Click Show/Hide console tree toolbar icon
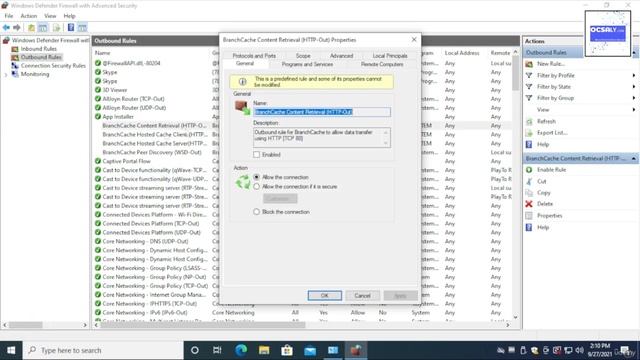 pos(43,28)
